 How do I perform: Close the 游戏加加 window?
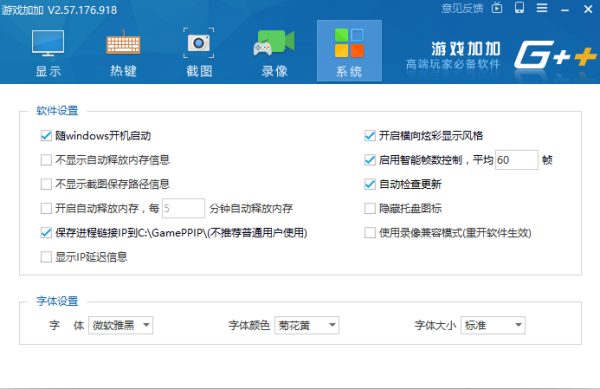[x=588, y=9]
